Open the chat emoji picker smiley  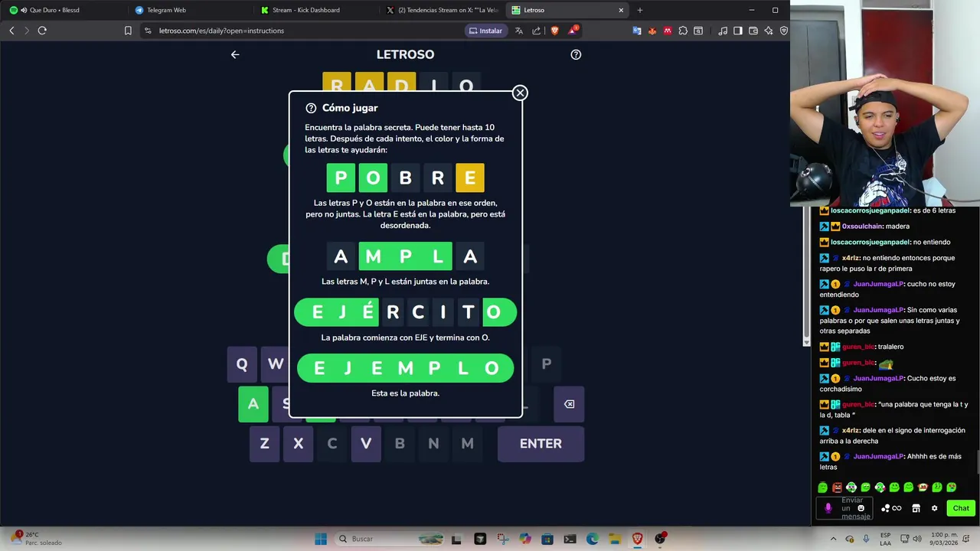click(x=861, y=508)
